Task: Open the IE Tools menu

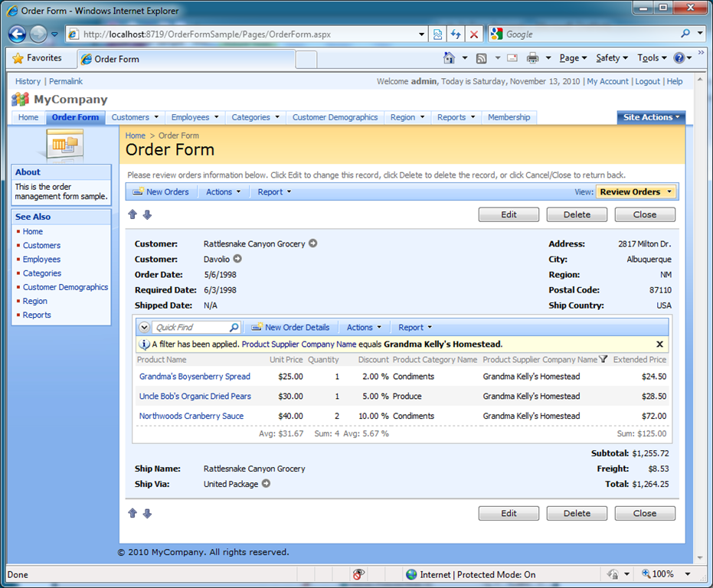Action: 652,57
